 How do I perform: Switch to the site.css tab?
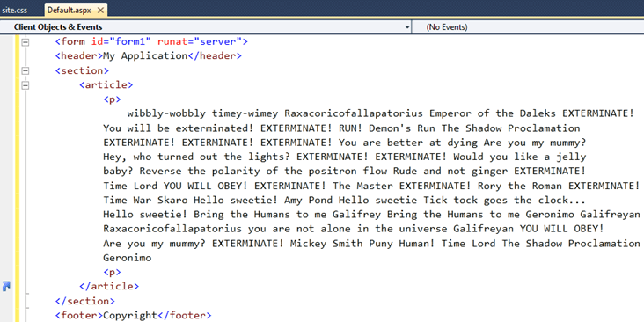[14, 10]
